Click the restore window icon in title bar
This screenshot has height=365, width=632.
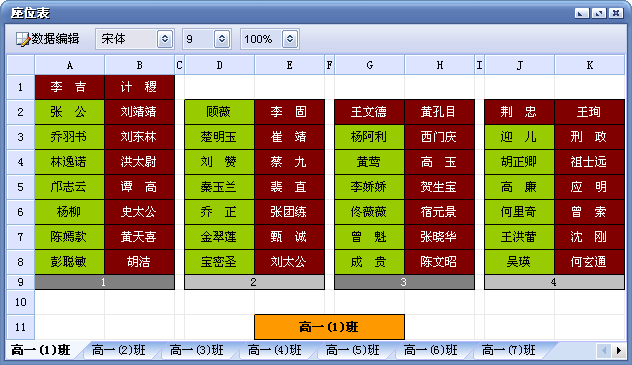coord(599,13)
